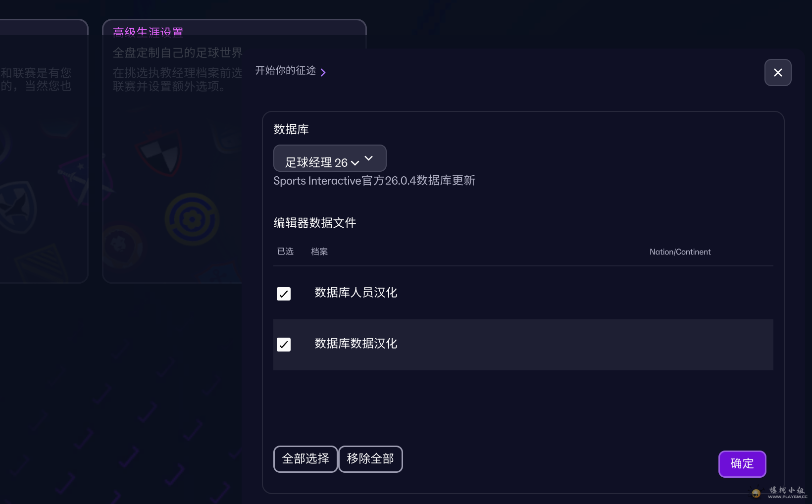The height and width of the screenshot is (504, 812).
Task: Click the 开始你的征途 breadcrumb link
Action: (x=286, y=71)
